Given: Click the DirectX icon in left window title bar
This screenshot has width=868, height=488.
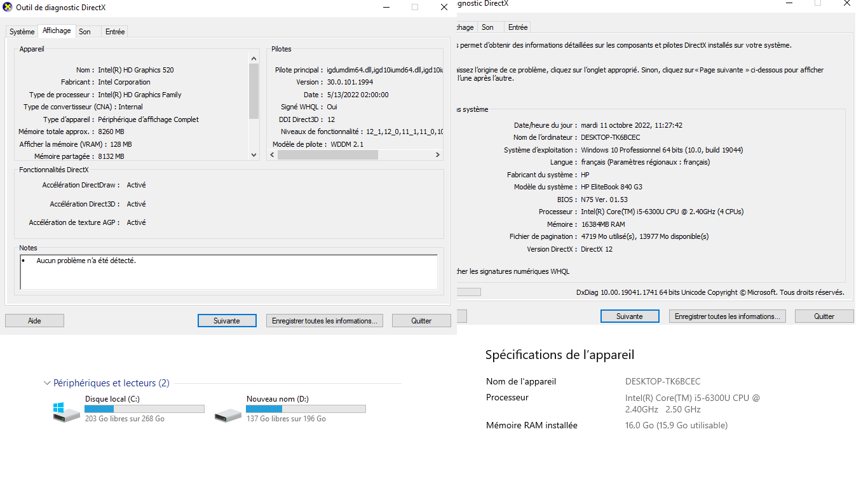Looking at the screenshot, I should coord(8,7).
